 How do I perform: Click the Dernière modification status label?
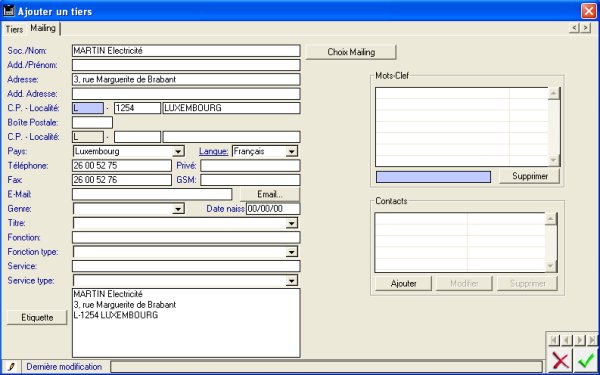[x=64, y=367]
